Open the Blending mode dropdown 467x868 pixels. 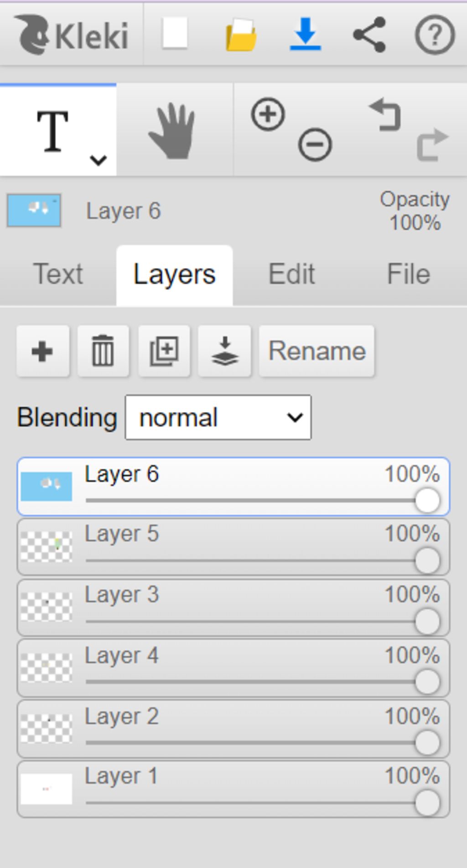coord(218,417)
